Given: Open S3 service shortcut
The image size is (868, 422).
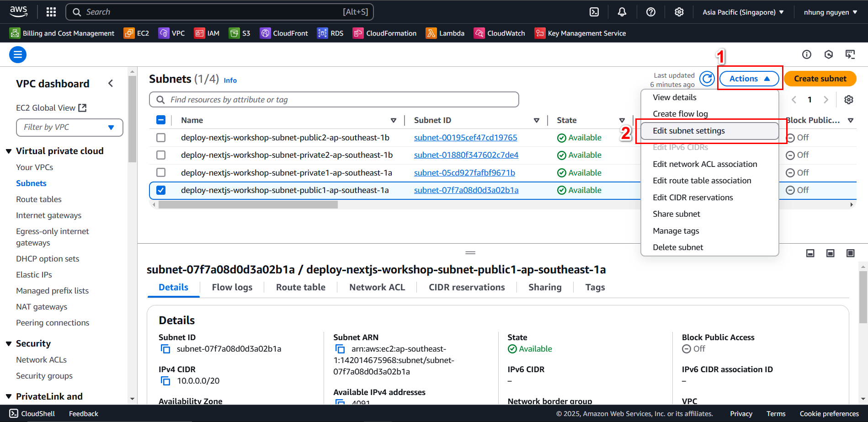Looking at the screenshot, I should pyautogui.click(x=240, y=33).
